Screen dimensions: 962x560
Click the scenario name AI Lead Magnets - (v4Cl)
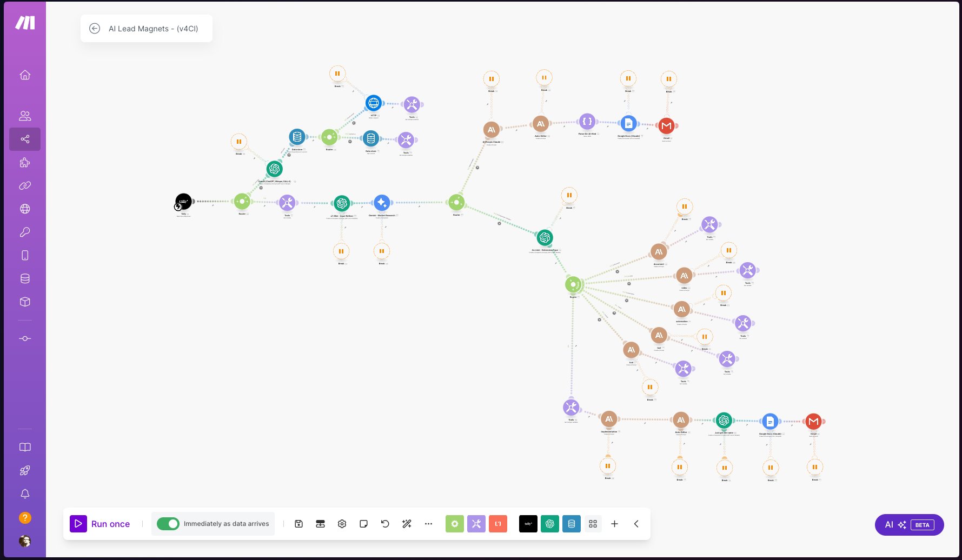(x=153, y=29)
